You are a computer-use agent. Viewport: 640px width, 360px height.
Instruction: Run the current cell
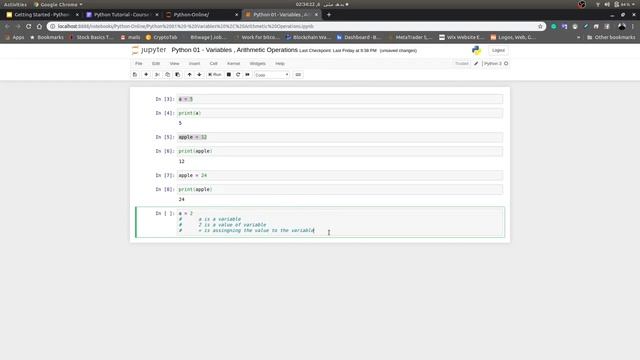coord(215,75)
